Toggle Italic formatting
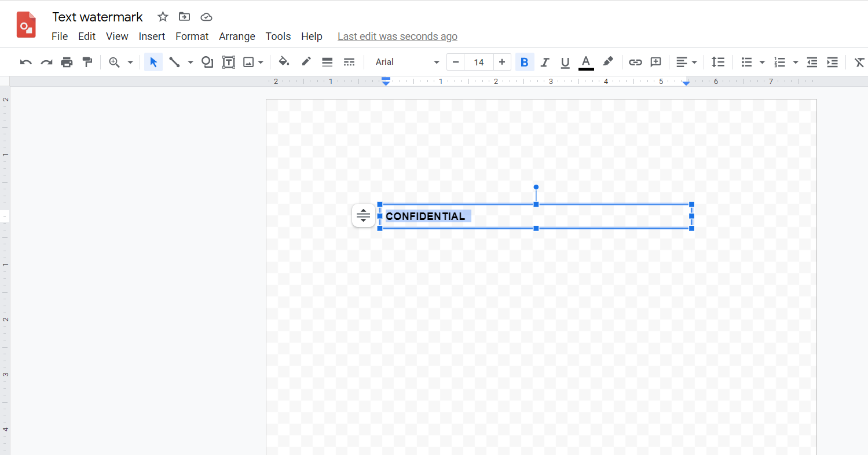868x455 pixels. pos(545,62)
